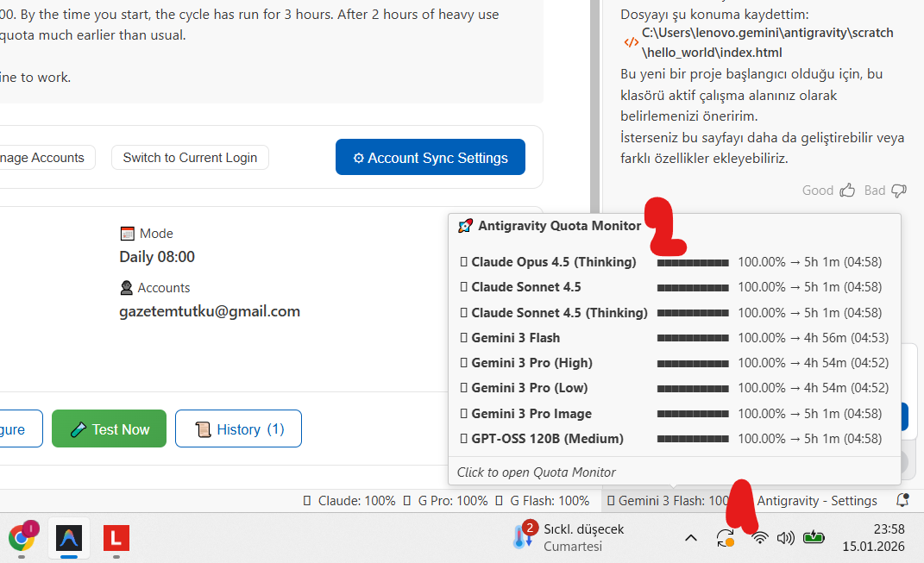924x563 pixels.
Task: Click the Mode calendar icon
Action: [128, 234]
